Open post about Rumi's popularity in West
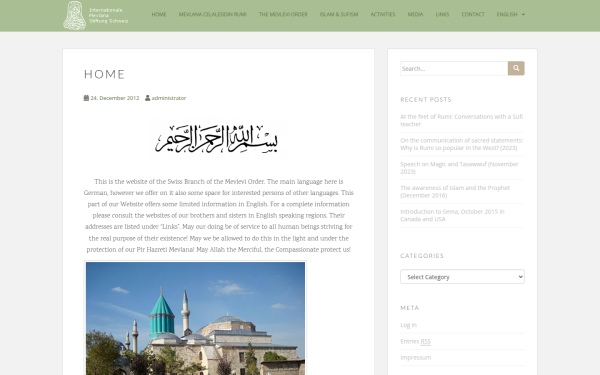 [x=461, y=144]
